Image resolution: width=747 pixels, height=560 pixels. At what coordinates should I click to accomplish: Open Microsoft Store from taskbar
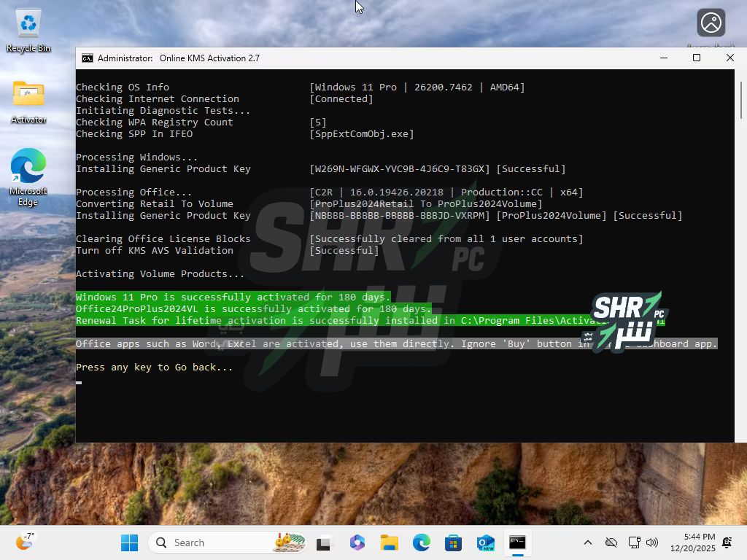click(453, 542)
